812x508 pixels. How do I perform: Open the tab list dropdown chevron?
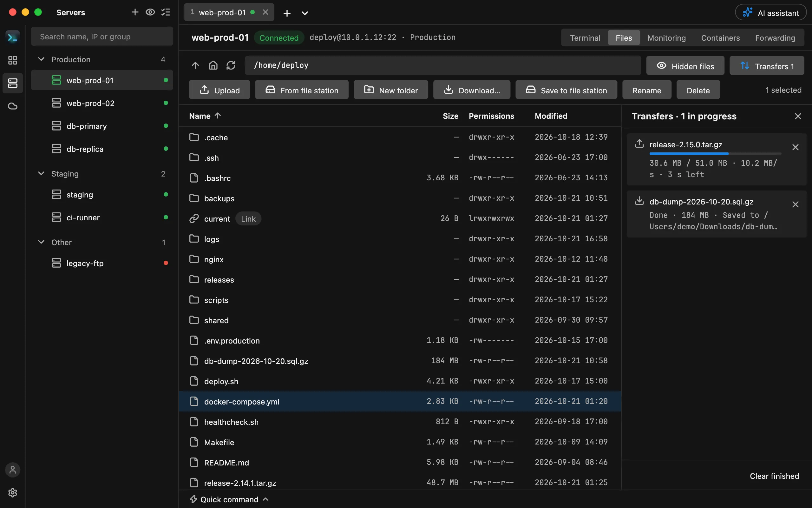point(305,13)
